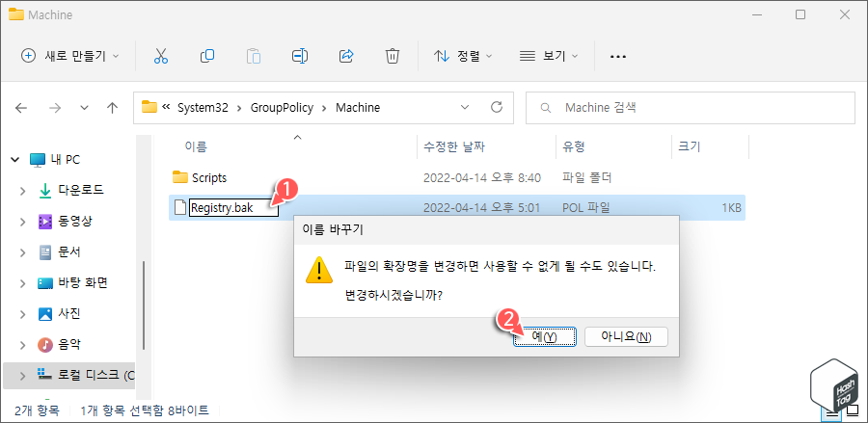Minimize the Machine window
868x423 pixels.
tap(755, 14)
